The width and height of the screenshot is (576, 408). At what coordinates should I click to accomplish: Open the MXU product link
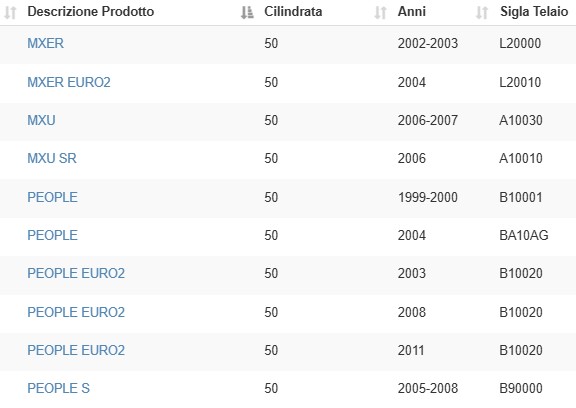[x=42, y=120]
